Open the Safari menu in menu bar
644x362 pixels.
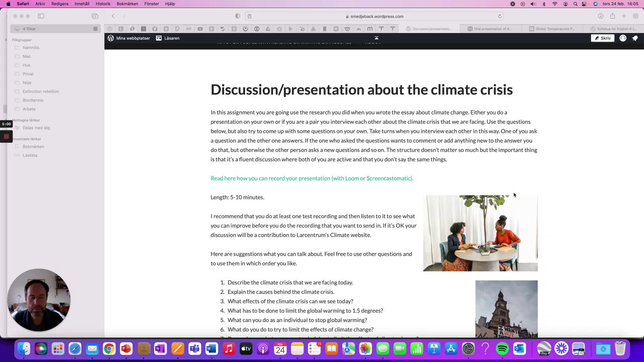[23, 4]
